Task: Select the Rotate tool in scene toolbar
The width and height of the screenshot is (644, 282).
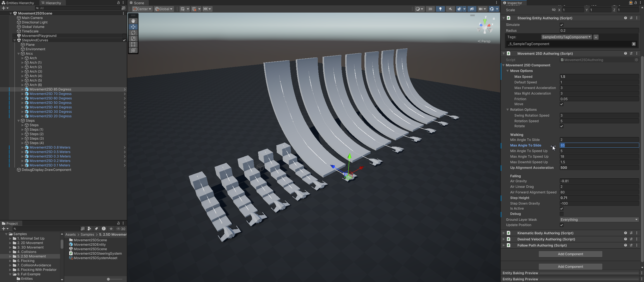Action: coord(133,33)
